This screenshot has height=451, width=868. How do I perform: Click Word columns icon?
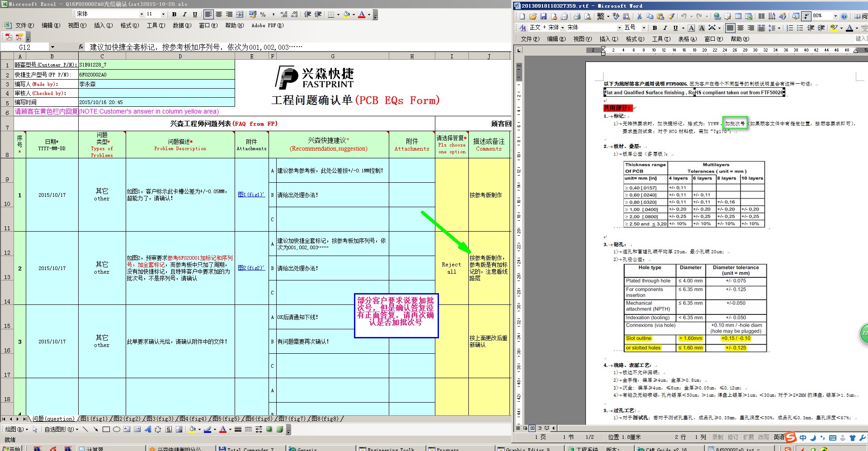click(x=761, y=16)
